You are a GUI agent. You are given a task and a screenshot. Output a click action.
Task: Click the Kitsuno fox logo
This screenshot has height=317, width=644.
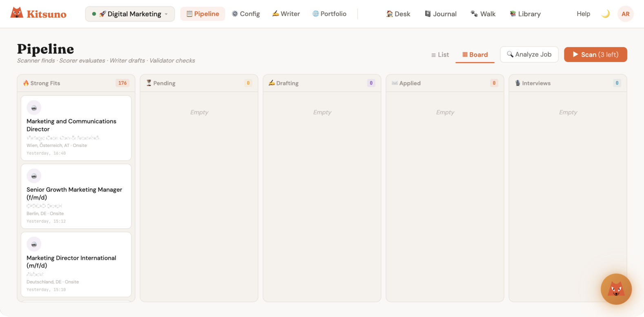[17, 13]
